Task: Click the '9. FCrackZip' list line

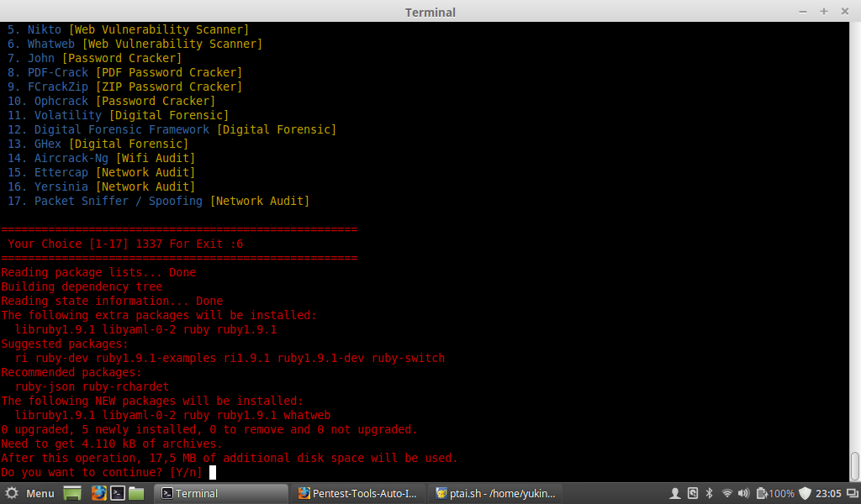Action: pos(124,87)
